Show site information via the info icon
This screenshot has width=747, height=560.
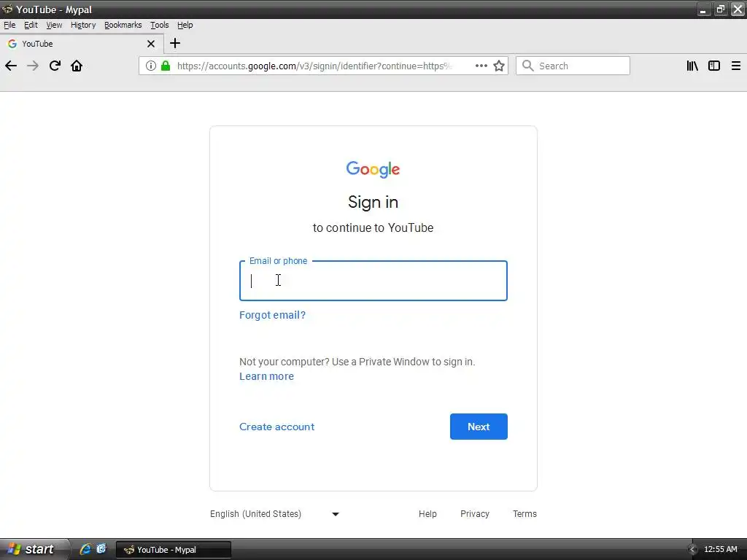[x=150, y=66]
